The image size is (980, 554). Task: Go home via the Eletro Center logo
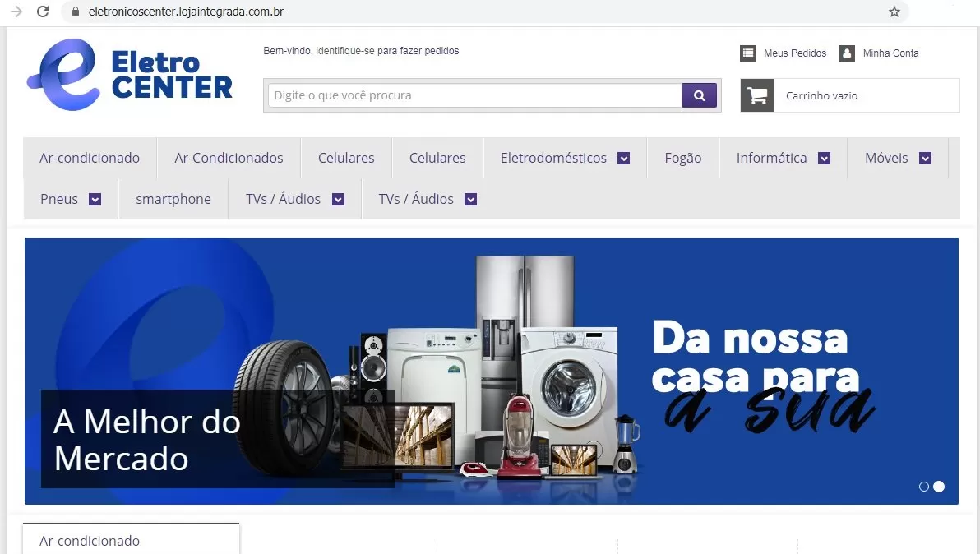(x=129, y=75)
